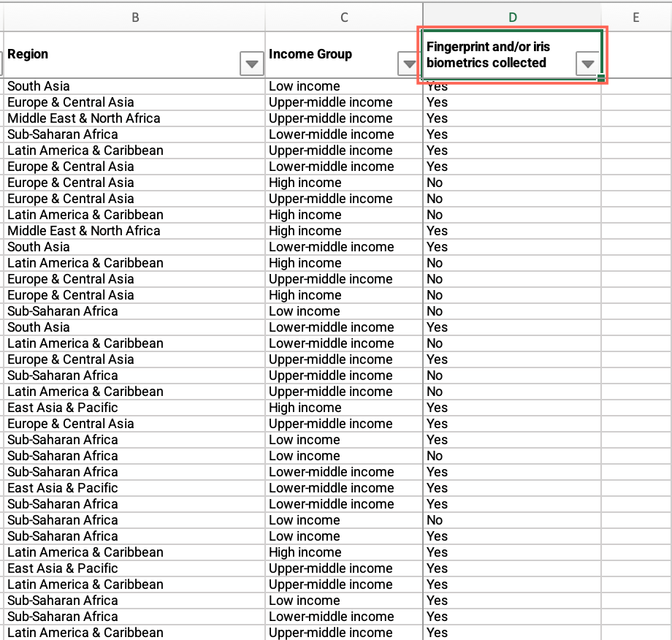
Task: Click the Income Group header cell
Action: [344, 55]
